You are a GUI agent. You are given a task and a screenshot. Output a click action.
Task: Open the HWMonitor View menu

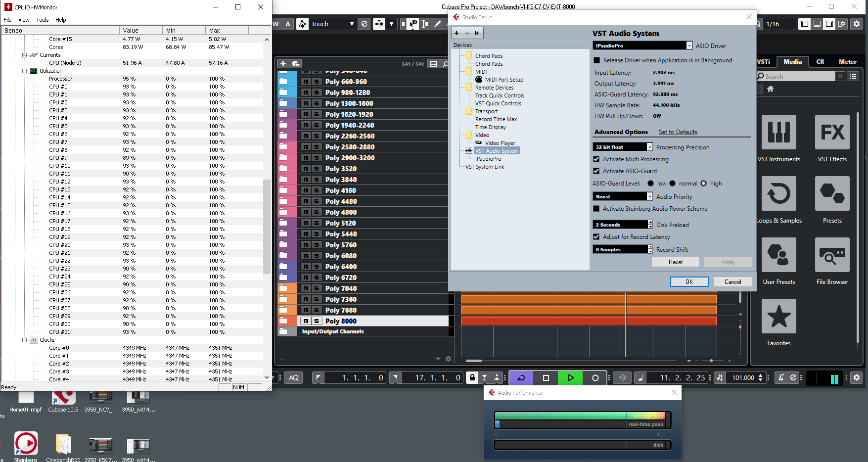click(24, 20)
